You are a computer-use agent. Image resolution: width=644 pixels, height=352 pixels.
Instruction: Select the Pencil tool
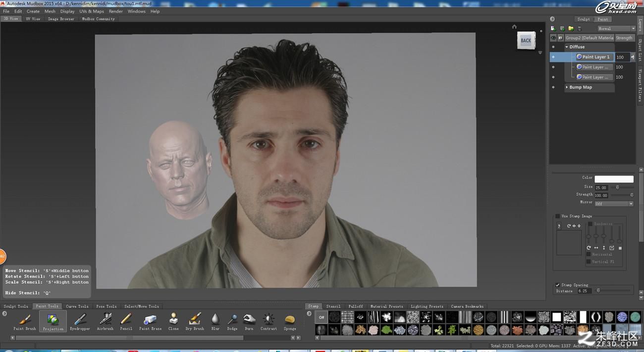126,321
